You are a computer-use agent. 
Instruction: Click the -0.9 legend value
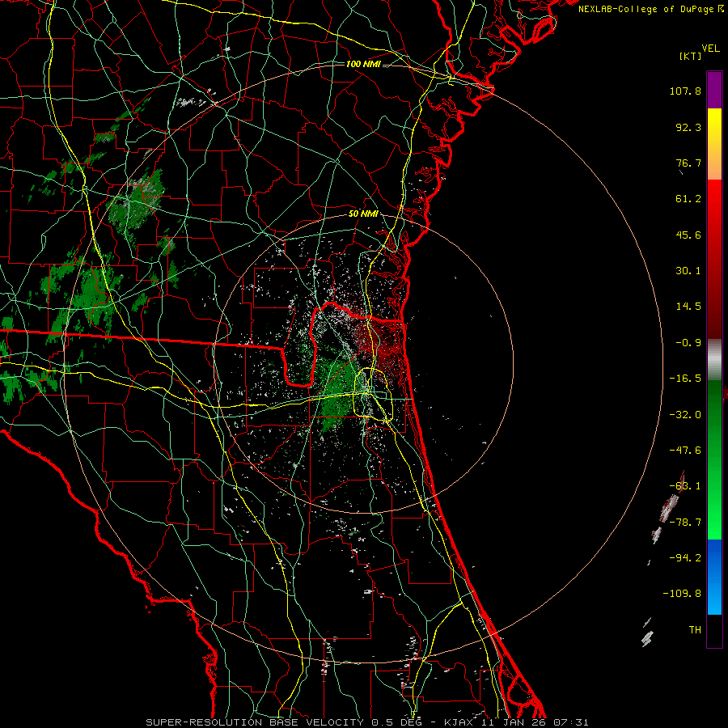(x=688, y=343)
